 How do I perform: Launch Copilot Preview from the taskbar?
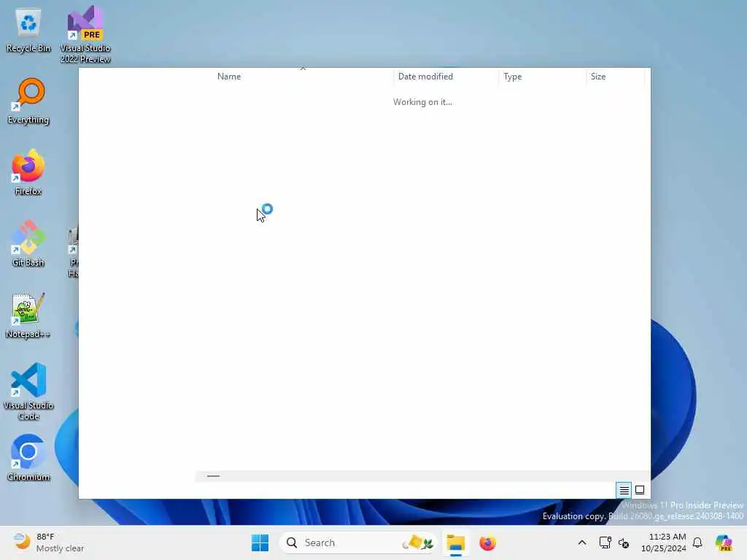click(x=724, y=542)
